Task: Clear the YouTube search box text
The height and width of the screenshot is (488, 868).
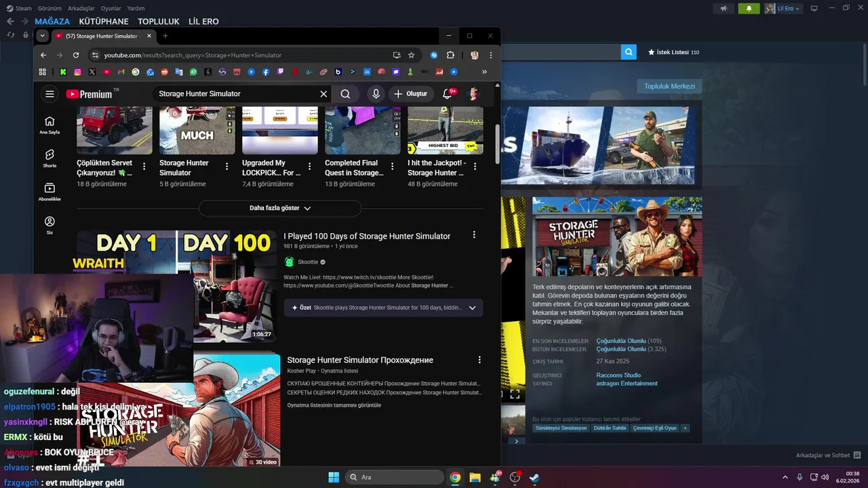Action: pos(323,94)
